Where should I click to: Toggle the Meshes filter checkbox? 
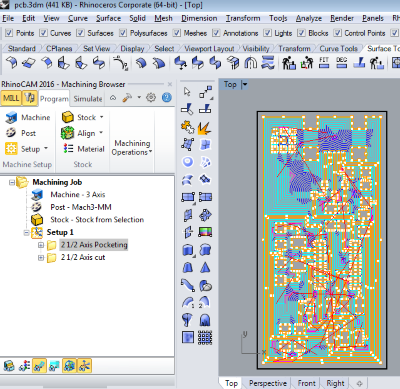(177, 33)
